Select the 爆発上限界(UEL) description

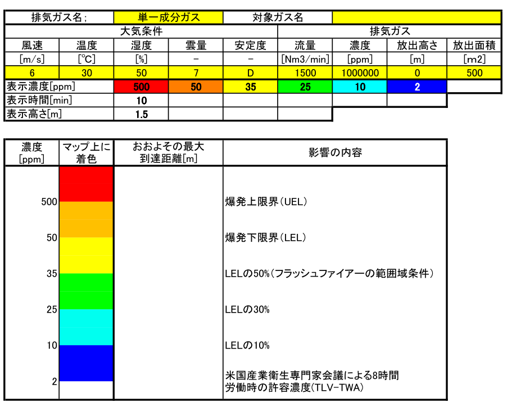click(x=266, y=202)
